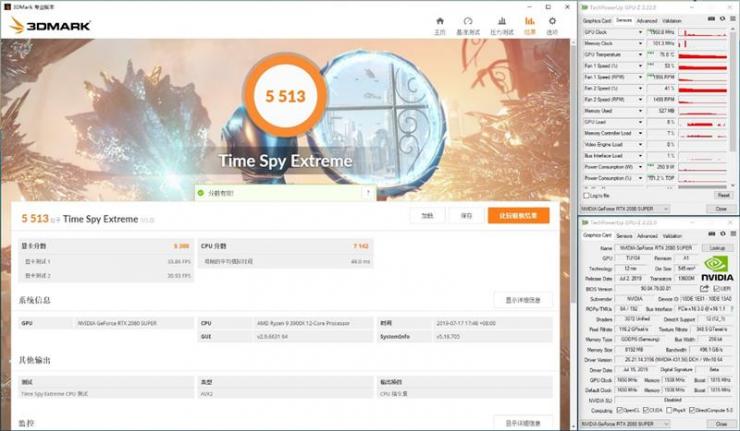The width and height of the screenshot is (740, 431).
Task: Toggle the UEFI checkbox
Action: click(716, 288)
